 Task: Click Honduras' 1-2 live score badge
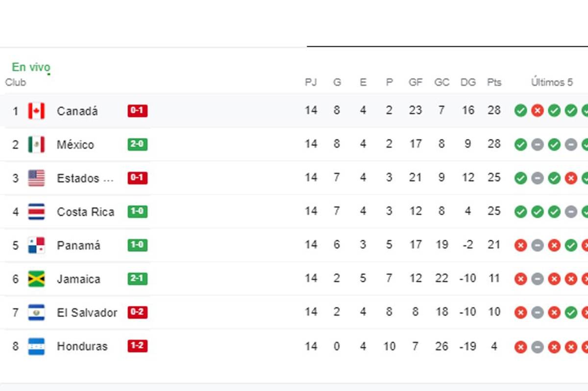coord(137,346)
